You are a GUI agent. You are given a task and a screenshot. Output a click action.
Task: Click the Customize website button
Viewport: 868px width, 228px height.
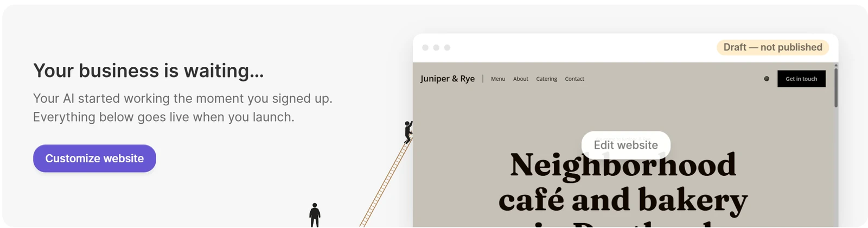point(94,159)
